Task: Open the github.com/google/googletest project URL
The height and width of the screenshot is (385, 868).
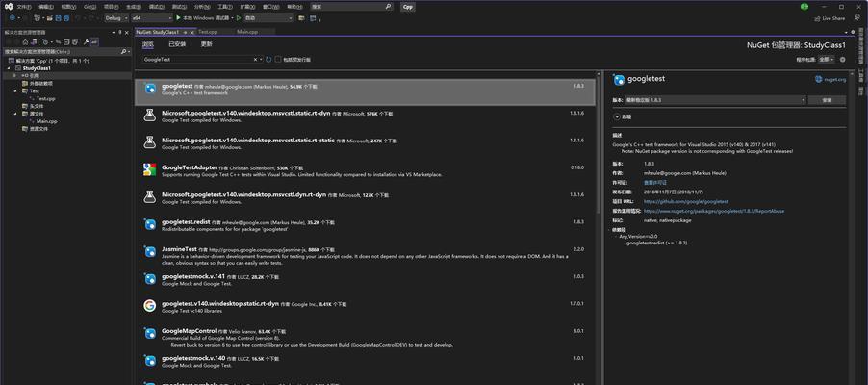Action: [x=686, y=201]
